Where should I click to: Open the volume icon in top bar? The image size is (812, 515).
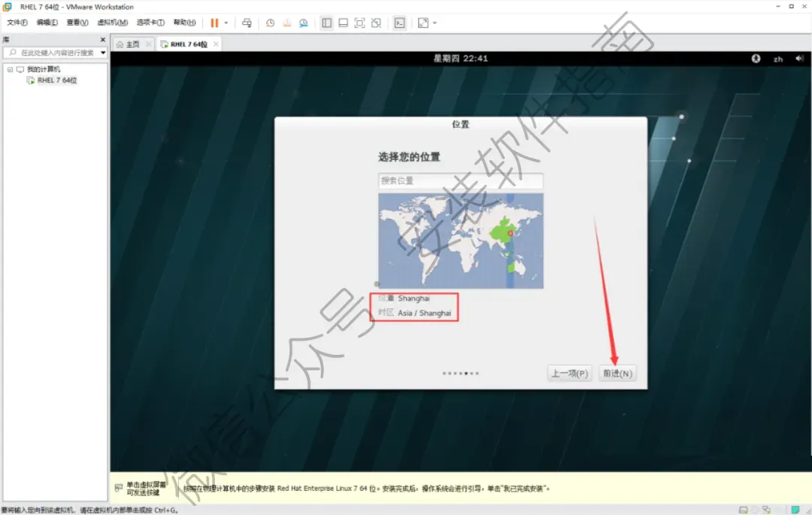pos(799,59)
